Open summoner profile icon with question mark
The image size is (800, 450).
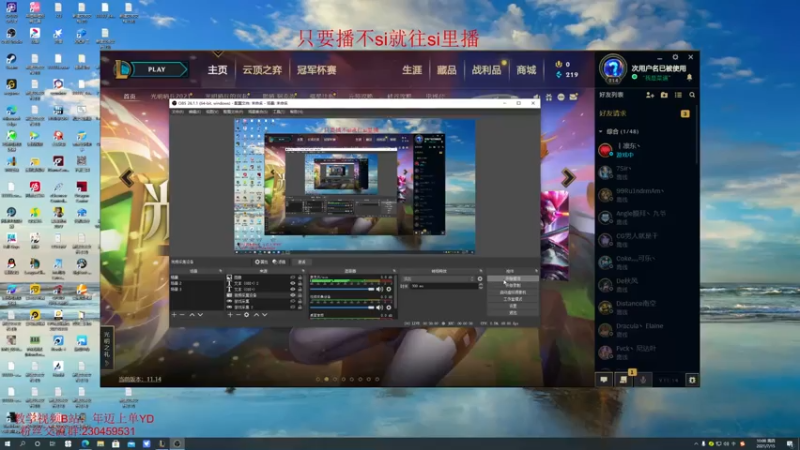(613, 69)
